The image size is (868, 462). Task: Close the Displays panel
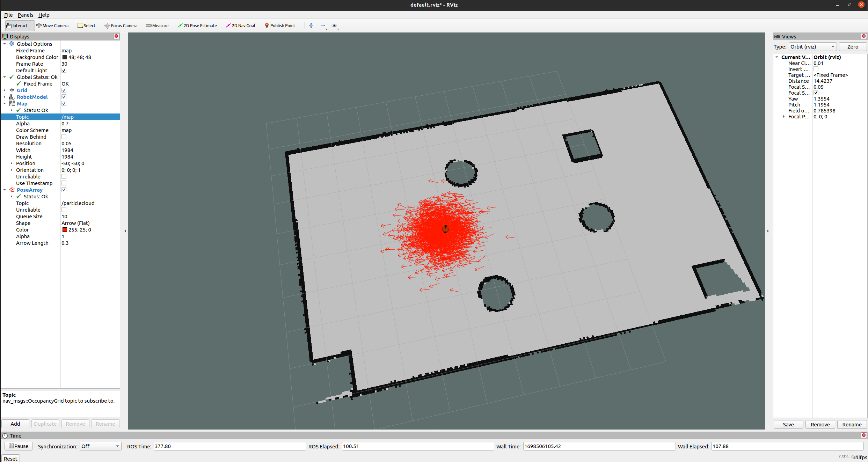116,36
